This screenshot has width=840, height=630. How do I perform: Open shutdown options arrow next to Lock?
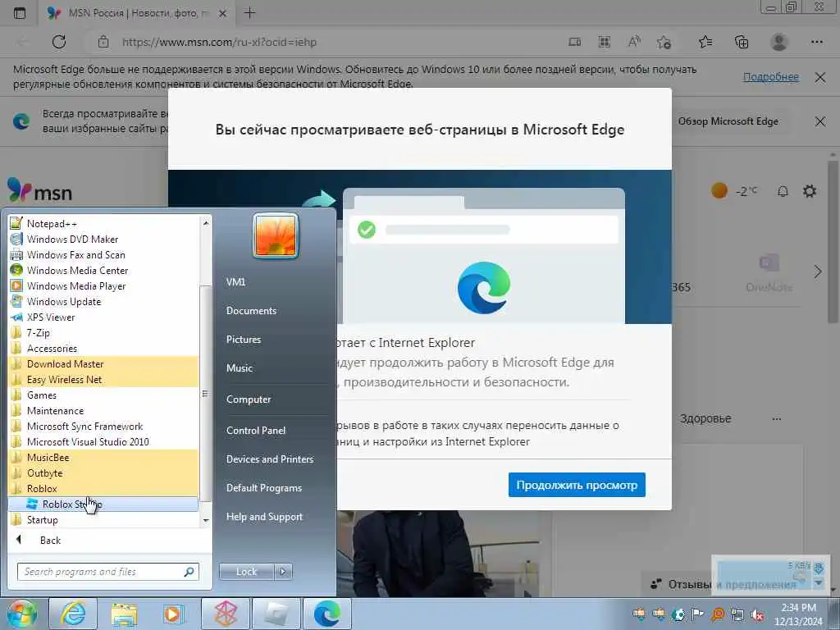pyautogui.click(x=283, y=572)
